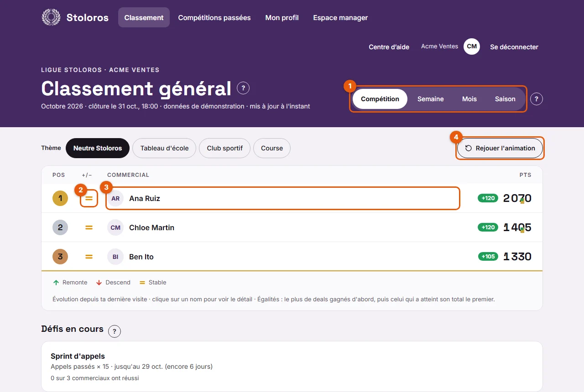
Task: Click the green Remonte arrow in legend
Action: 56,283
